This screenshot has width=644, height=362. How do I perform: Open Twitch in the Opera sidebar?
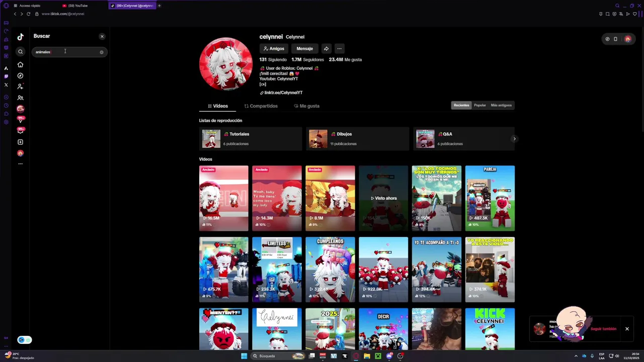tap(6, 76)
